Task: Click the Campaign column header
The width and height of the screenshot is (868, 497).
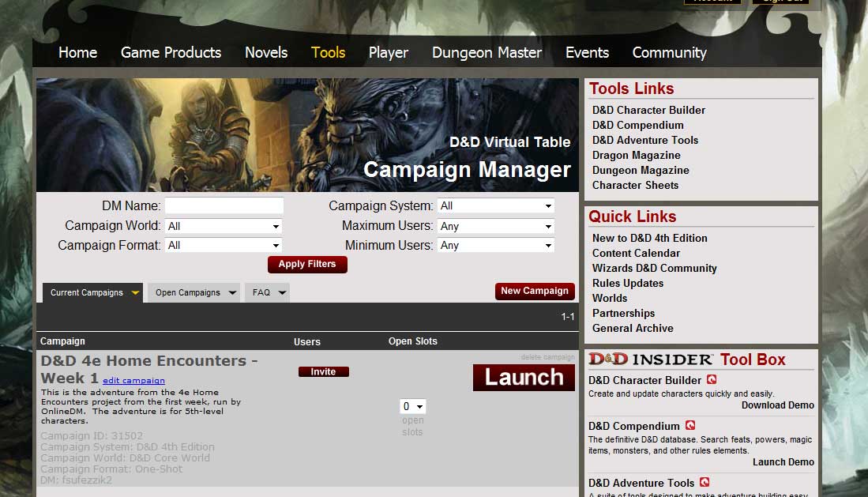Action: [62, 341]
